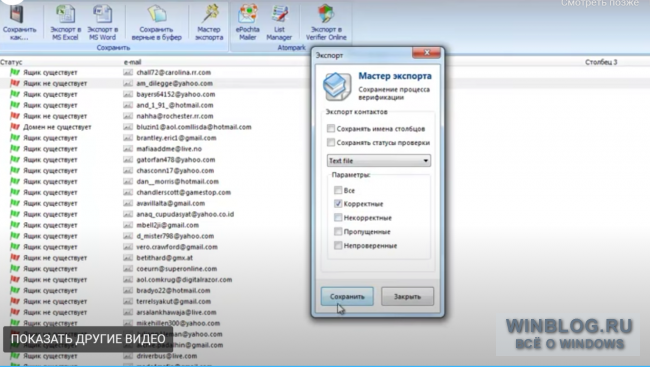The height and width of the screenshot is (367, 650).
Task: Click email icon next to avavillalta@gmail.com
Action: click(x=128, y=203)
